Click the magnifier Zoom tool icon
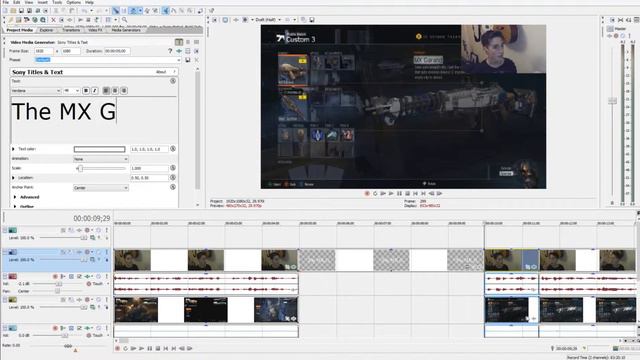This screenshot has width=640, height=360. (x=124, y=20)
